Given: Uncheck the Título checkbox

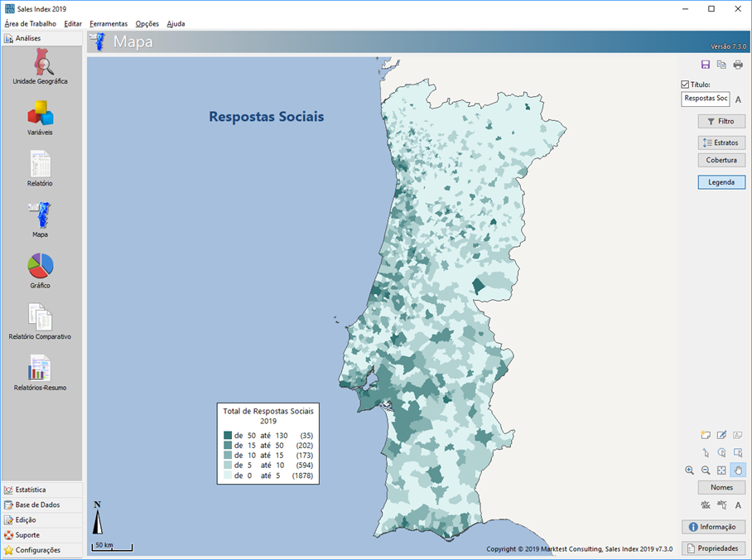Looking at the screenshot, I should (685, 84).
